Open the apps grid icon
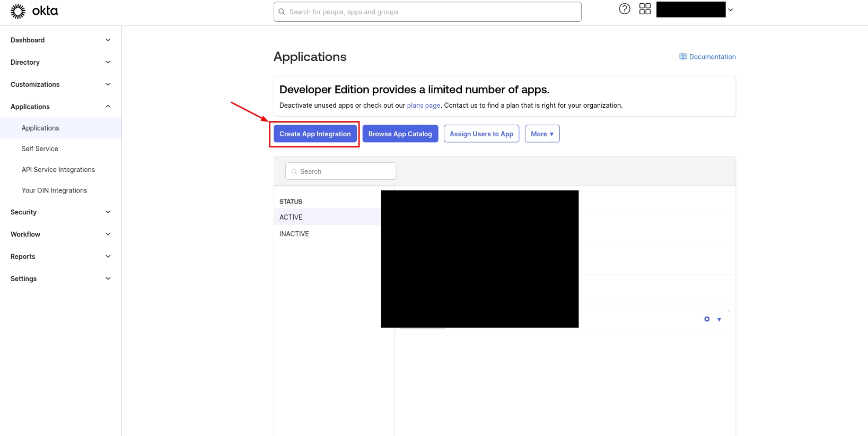Viewport: 868px width, 436px height. pos(645,9)
